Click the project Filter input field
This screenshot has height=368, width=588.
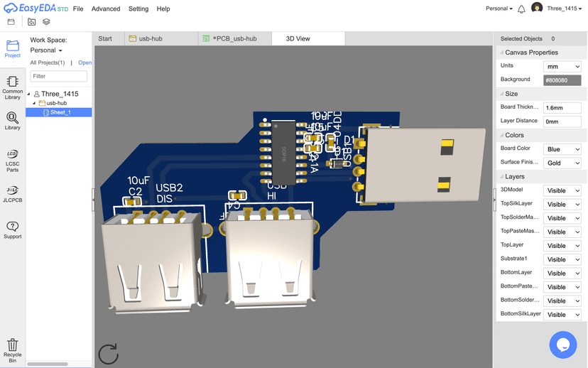click(58, 76)
